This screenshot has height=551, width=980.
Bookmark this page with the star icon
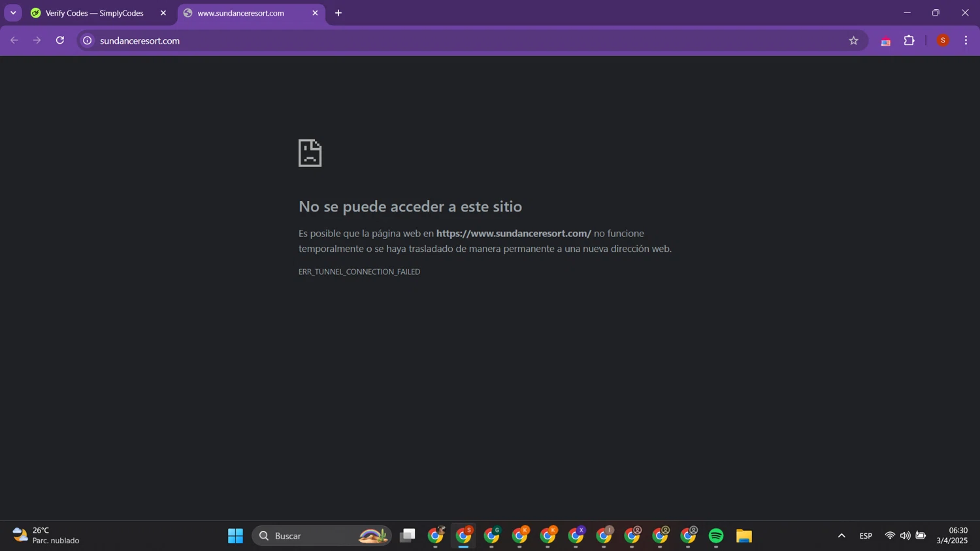[853, 40]
